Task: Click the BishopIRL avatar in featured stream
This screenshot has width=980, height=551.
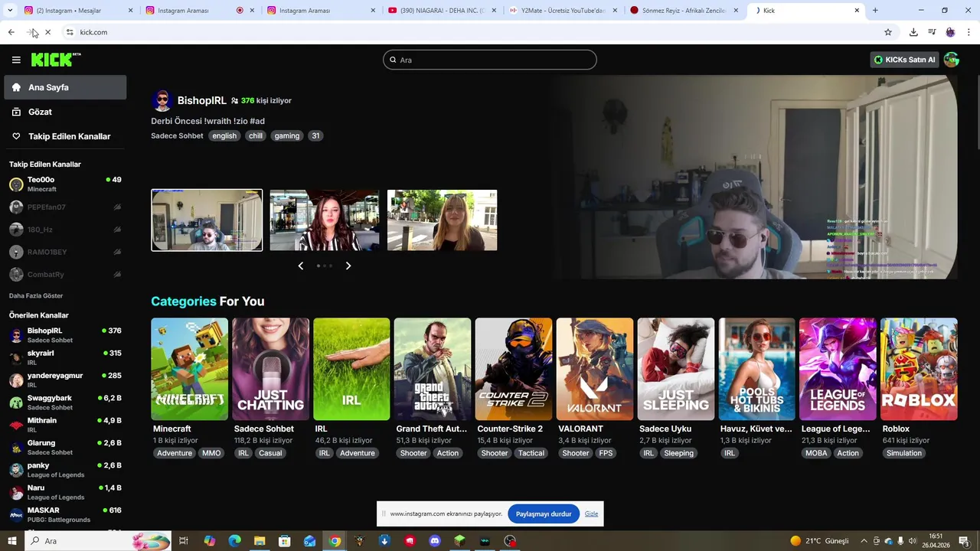Action: pyautogui.click(x=162, y=100)
